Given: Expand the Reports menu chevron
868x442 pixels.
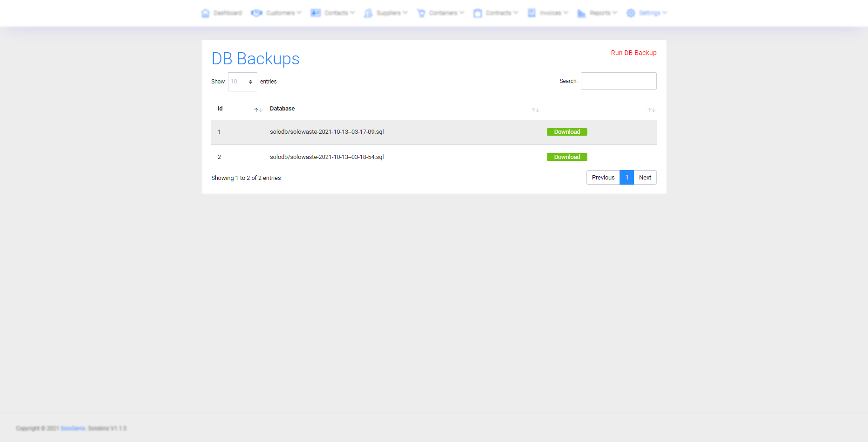Looking at the screenshot, I should point(615,13).
